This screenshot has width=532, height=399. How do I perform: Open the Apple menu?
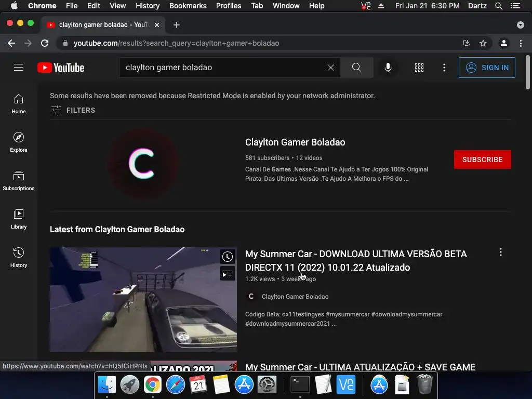[x=14, y=6]
